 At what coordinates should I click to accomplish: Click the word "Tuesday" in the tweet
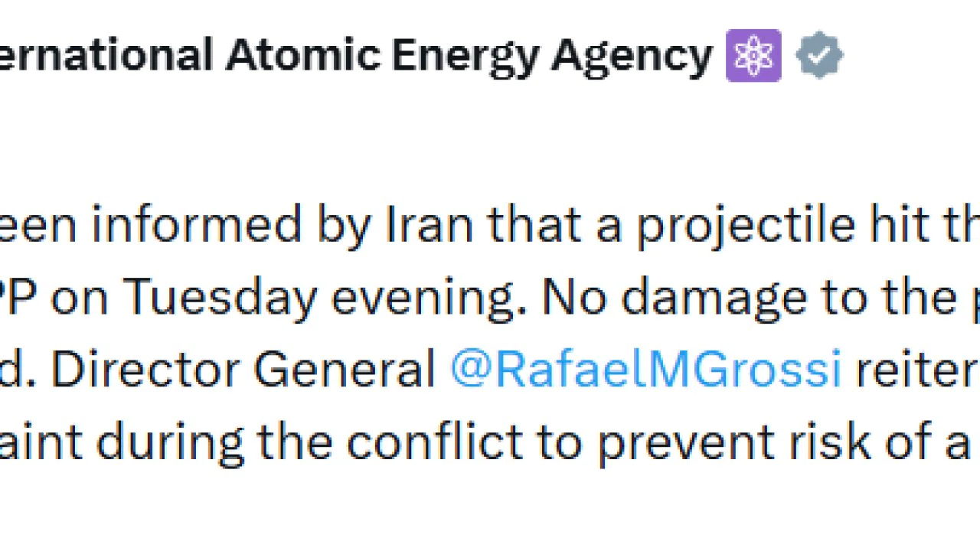pyautogui.click(x=221, y=297)
